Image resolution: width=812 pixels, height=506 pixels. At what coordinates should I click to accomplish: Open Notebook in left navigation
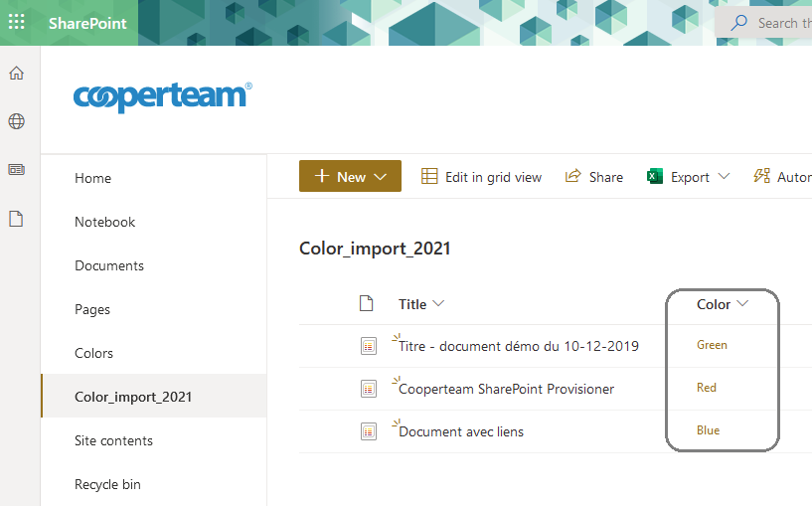104,223
